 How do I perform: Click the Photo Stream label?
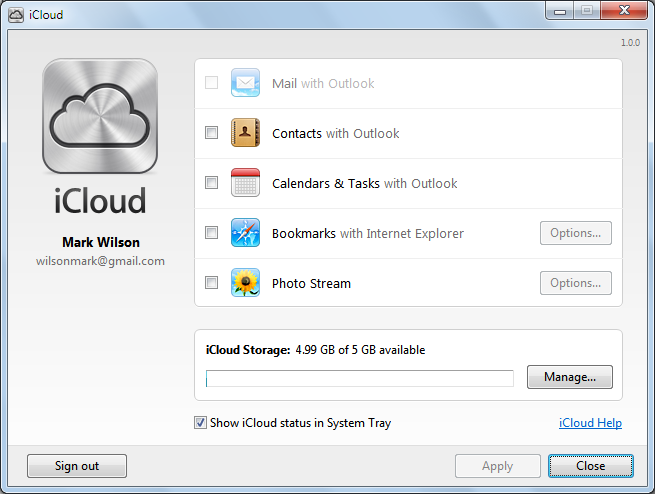pyautogui.click(x=311, y=284)
